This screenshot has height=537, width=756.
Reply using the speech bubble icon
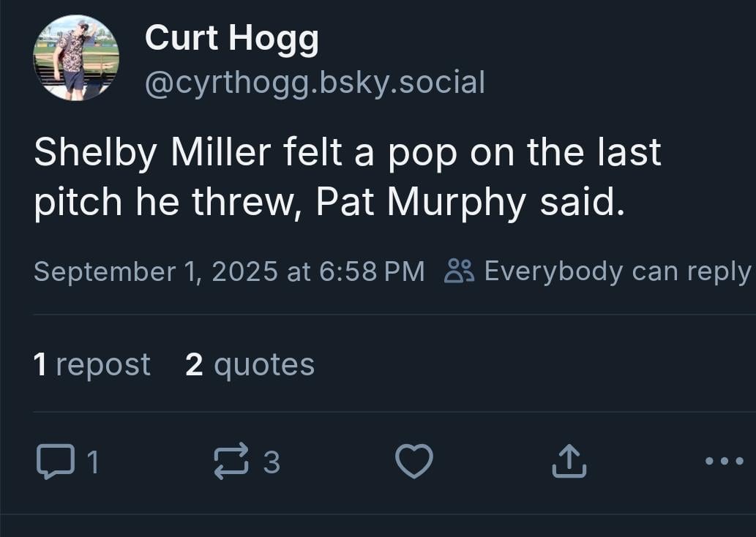click(x=56, y=461)
